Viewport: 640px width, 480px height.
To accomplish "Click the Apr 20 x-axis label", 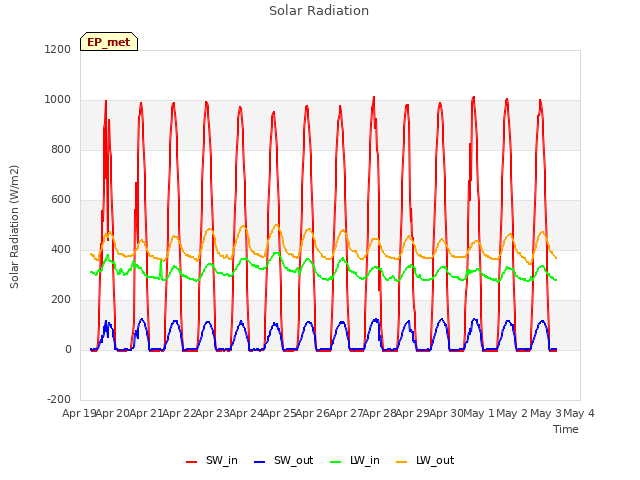I will pyautogui.click(x=113, y=413).
